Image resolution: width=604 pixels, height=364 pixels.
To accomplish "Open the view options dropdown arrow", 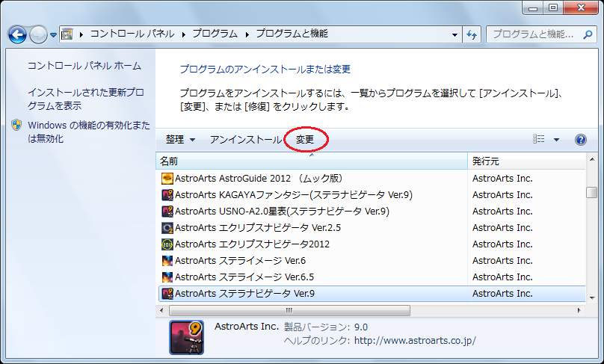I will [x=556, y=140].
